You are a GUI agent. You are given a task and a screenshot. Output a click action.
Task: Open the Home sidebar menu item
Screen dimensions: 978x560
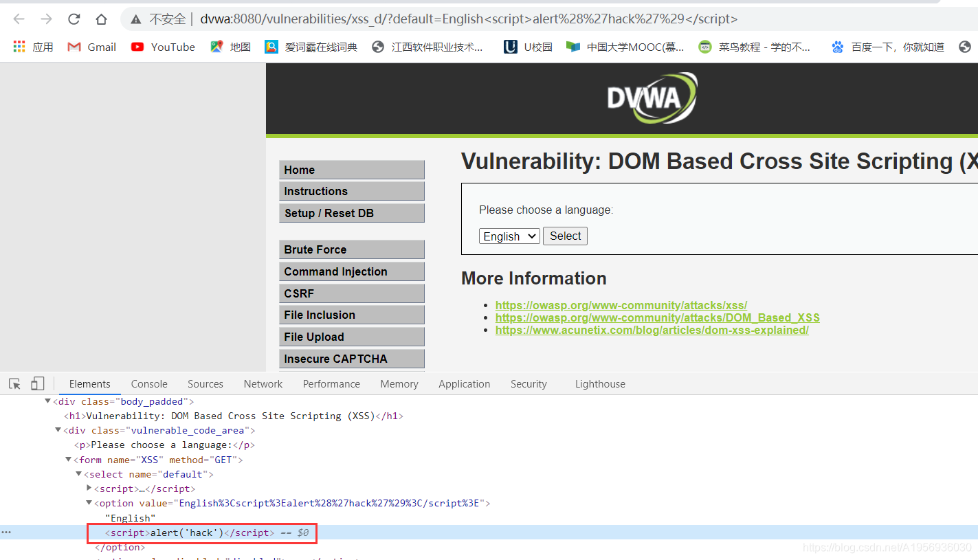click(352, 170)
